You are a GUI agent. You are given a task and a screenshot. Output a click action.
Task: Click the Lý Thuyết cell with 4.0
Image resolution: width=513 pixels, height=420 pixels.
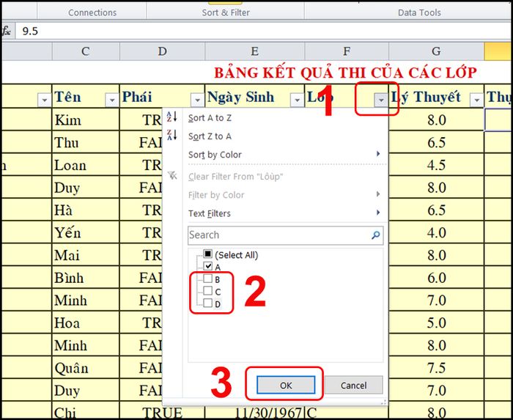pyautogui.click(x=437, y=232)
